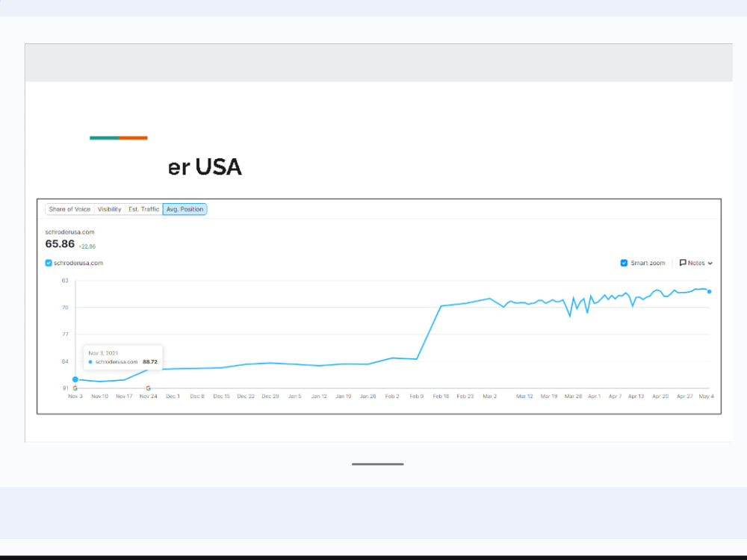Click the Notes speech bubble icon
Image resolution: width=747 pixels, height=560 pixels.
pos(683,263)
